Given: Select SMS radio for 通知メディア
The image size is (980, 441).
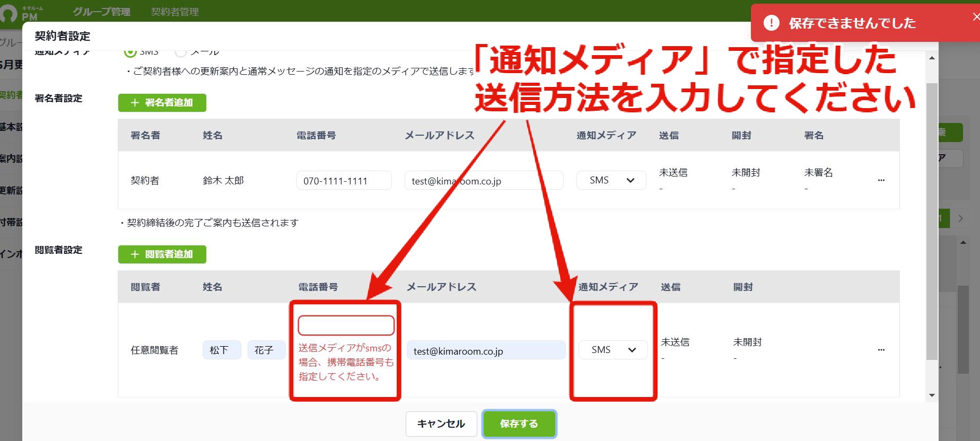Looking at the screenshot, I should 130,51.
